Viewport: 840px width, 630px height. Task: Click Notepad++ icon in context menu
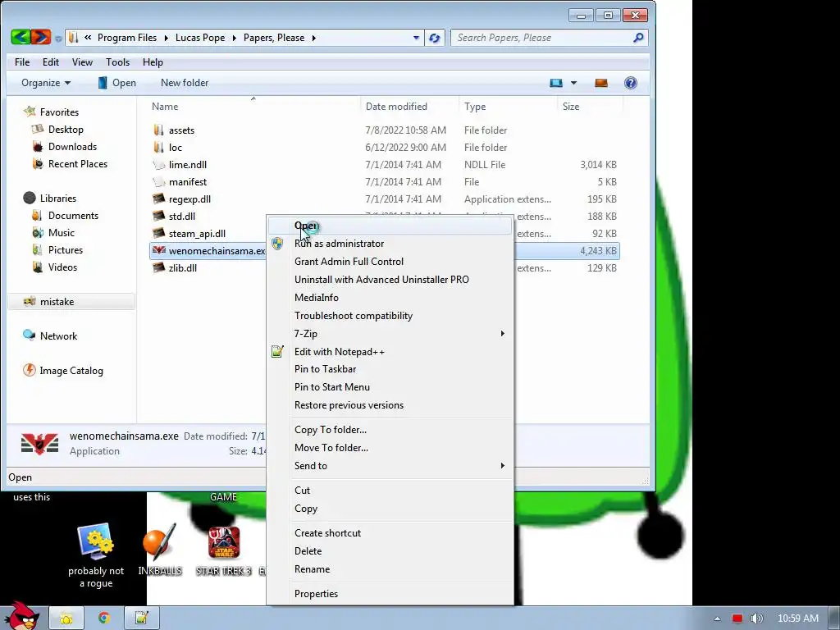277,351
